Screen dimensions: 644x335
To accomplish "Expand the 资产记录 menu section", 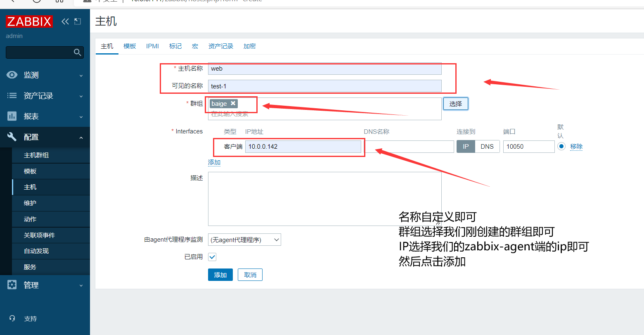I will tap(45, 95).
